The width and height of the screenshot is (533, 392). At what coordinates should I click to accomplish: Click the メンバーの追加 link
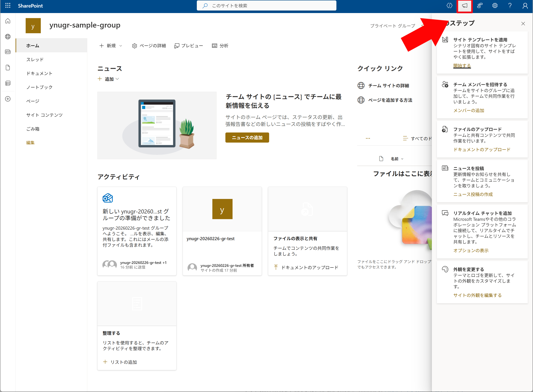(468, 111)
